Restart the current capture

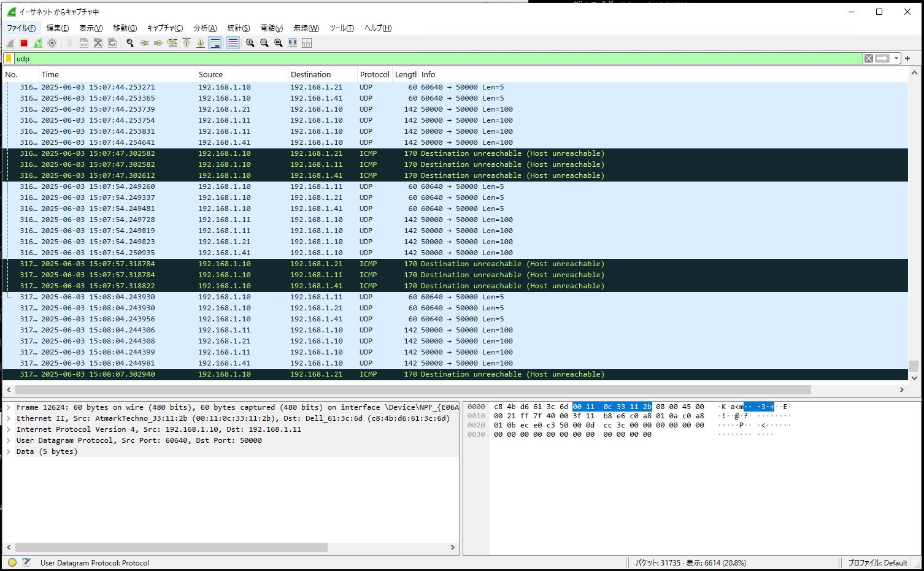click(x=38, y=43)
